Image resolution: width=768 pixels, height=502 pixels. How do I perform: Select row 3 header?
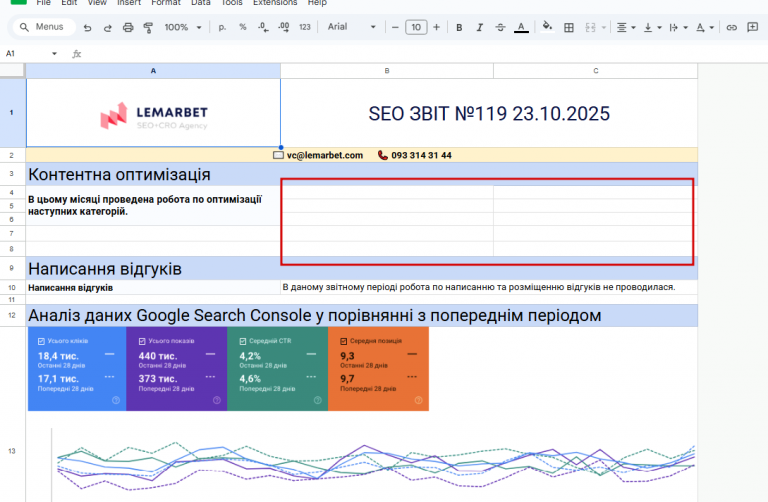[x=12, y=174]
